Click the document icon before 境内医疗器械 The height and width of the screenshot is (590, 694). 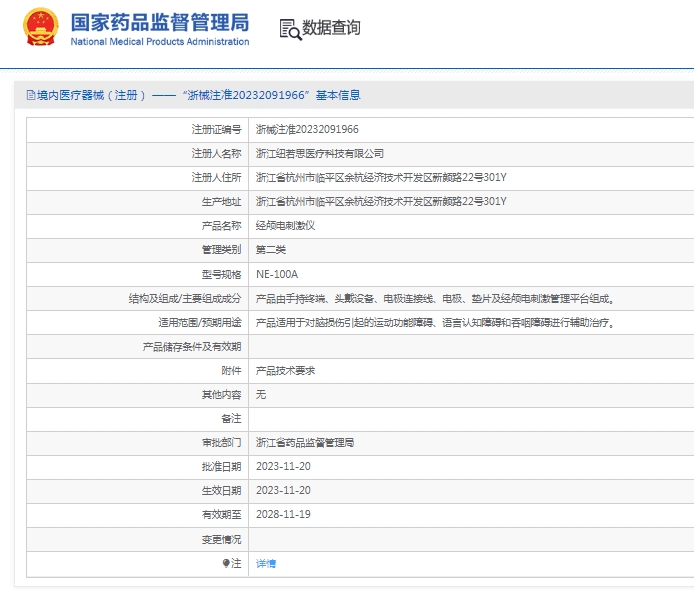[31, 95]
